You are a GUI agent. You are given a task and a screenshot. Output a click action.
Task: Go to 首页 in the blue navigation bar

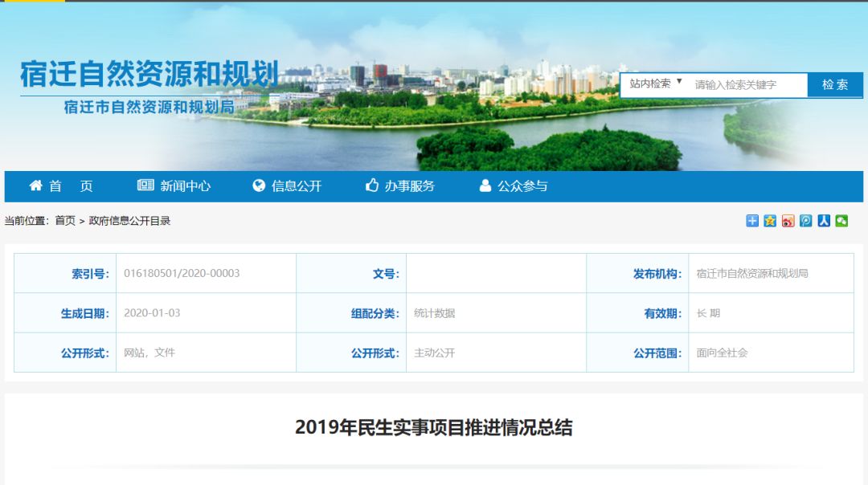[x=61, y=185]
